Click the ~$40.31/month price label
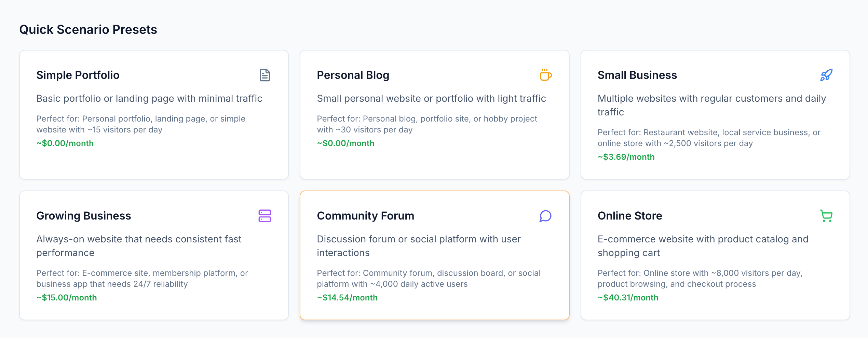Image resolution: width=868 pixels, height=338 pixels. [628, 298]
